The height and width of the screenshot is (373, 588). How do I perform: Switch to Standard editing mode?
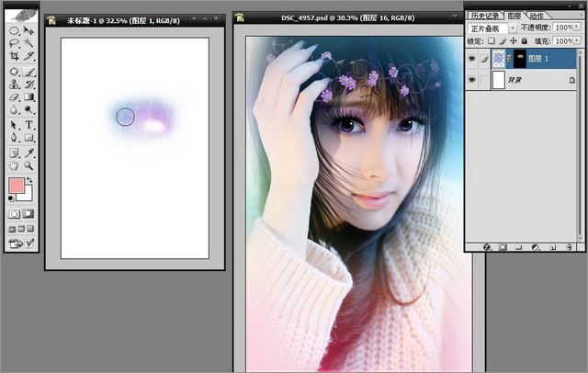15,214
